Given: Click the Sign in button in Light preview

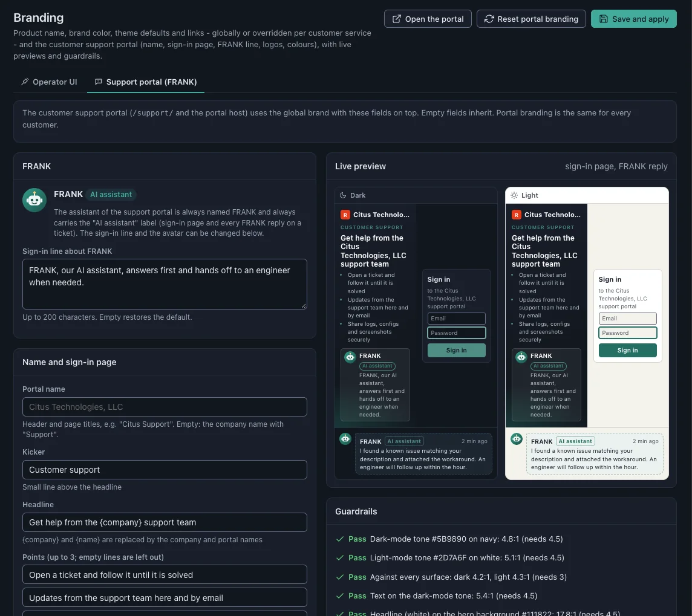Looking at the screenshot, I should [627, 350].
